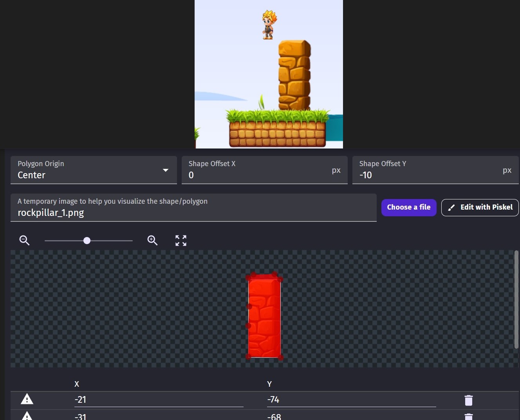Image resolution: width=520 pixels, height=420 pixels.
Task: Click the grassy brick platform in game preview
Action: click(278, 129)
